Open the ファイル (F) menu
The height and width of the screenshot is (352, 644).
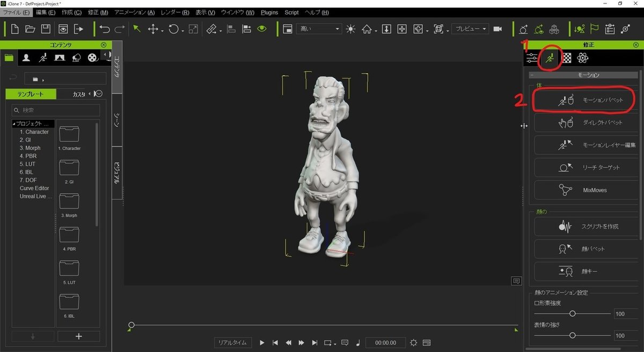(16, 12)
